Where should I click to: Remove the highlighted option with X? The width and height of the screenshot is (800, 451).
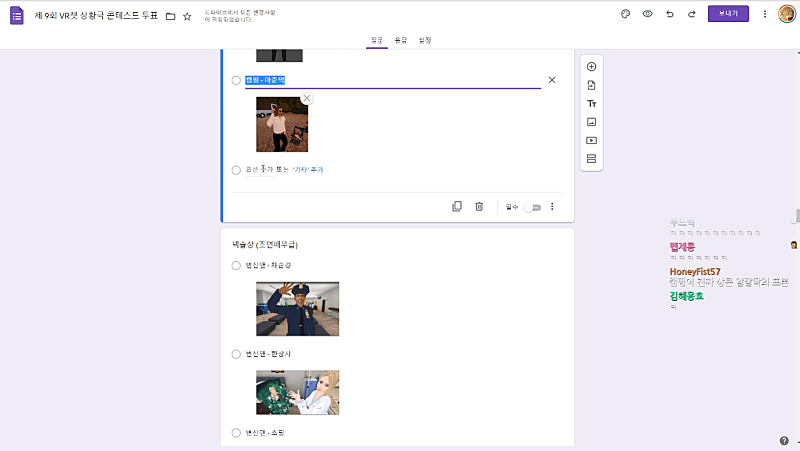(552, 80)
